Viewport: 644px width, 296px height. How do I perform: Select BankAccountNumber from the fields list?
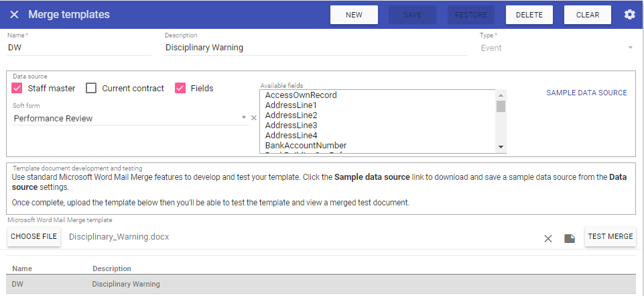click(306, 146)
